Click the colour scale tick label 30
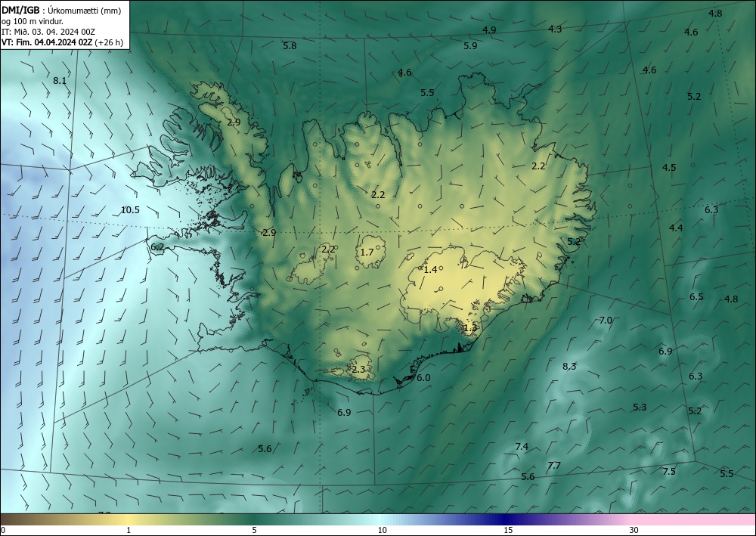756x536 pixels. (634, 530)
